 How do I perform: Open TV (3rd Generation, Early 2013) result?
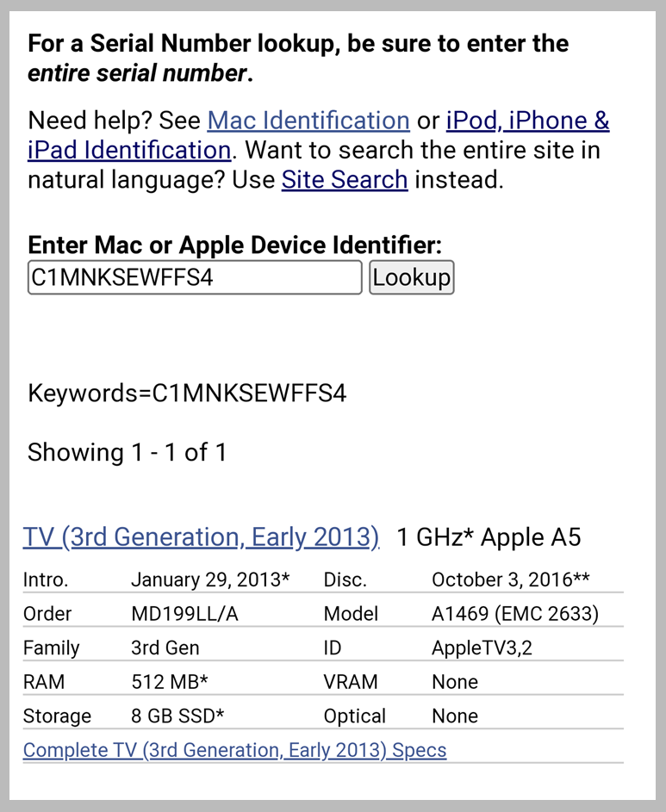tap(201, 537)
